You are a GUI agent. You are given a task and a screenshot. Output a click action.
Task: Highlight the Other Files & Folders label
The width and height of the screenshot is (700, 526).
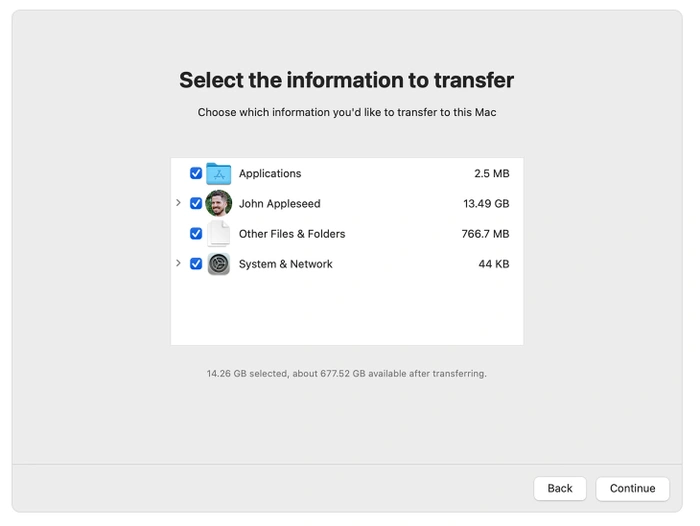pos(292,234)
